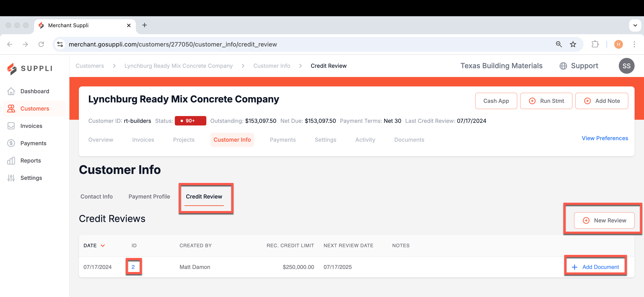This screenshot has width=644, height=297.
Task: Click the rt-builders customer ID
Action: 138,121
